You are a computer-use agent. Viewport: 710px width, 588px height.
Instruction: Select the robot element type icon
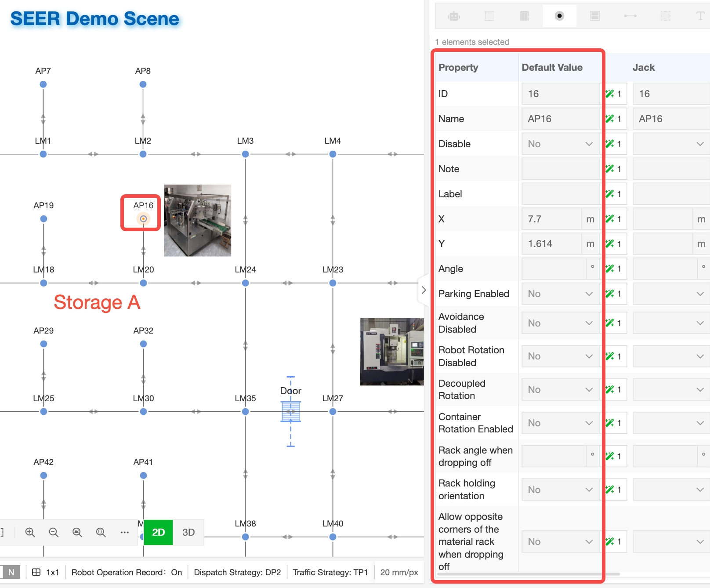point(454,16)
